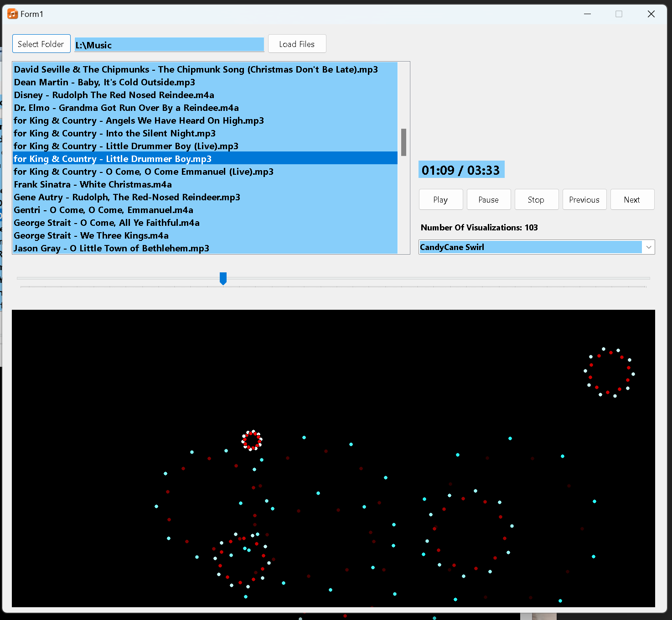672x620 pixels.
Task: Select George Strait - O Come, All Ye Faithful.m4a
Action: tap(205, 223)
